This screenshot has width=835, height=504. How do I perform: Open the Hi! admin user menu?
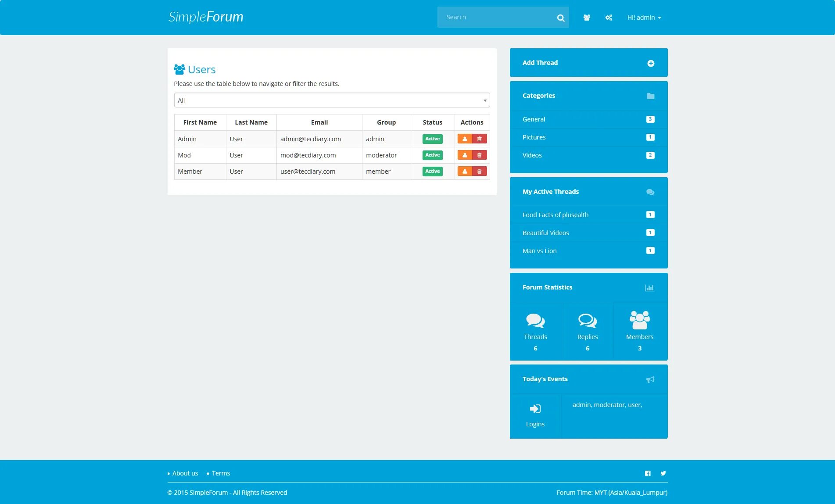tap(644, 18)
